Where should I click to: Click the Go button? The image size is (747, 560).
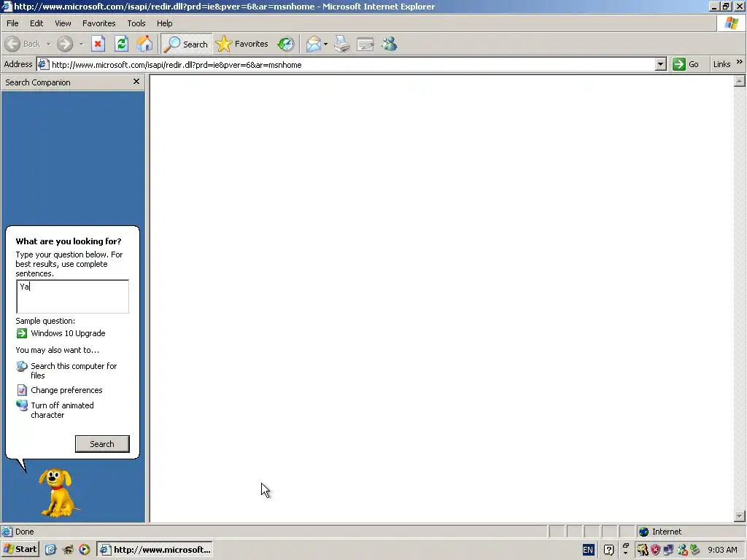point(686,64)
